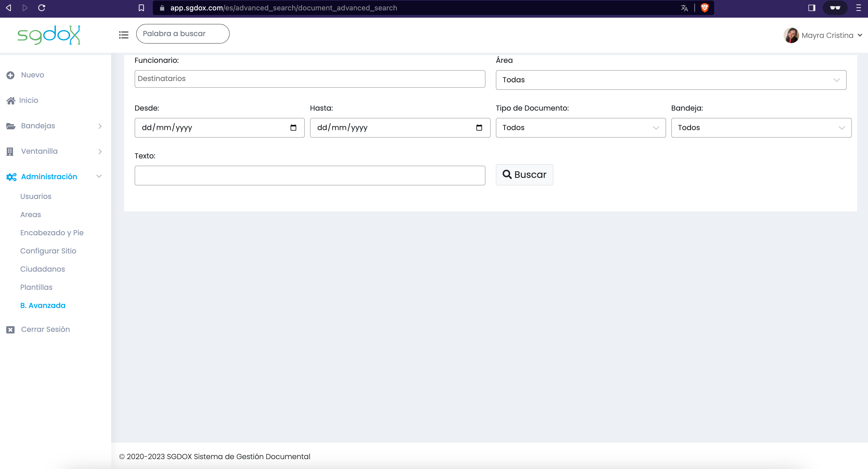The height and width of the screenshot is (469, 868).
Task: Click Cerrar Sesión to log out
Action: [x=45, y=329]
